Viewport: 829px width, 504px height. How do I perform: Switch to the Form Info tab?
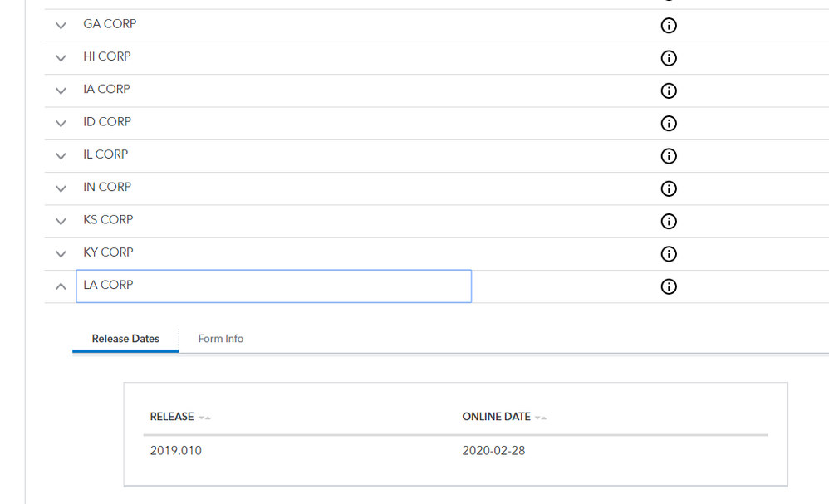220,339
